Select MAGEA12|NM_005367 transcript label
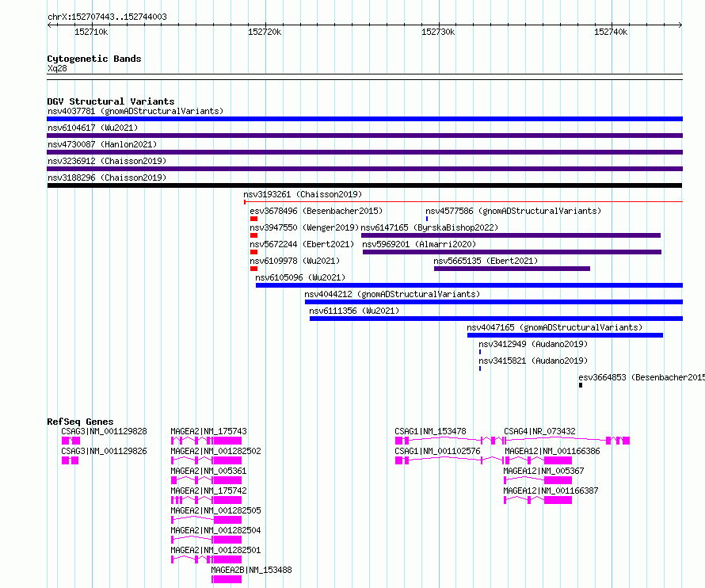This screenshot has width=705, height=588. coord(543,471)
